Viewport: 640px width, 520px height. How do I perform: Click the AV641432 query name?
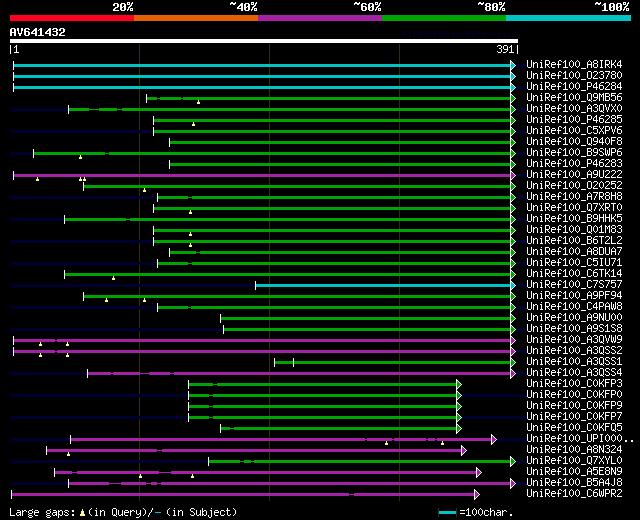tap(38, 32)
